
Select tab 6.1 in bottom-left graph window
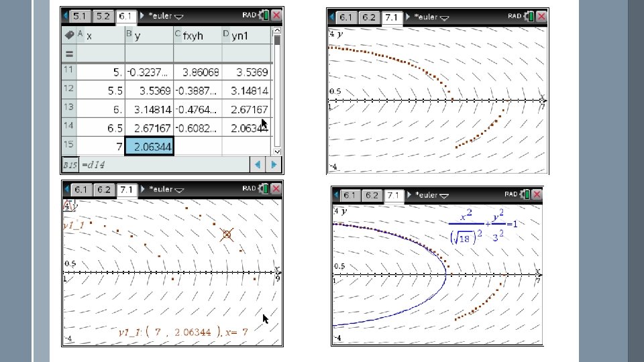pos(81,190)
